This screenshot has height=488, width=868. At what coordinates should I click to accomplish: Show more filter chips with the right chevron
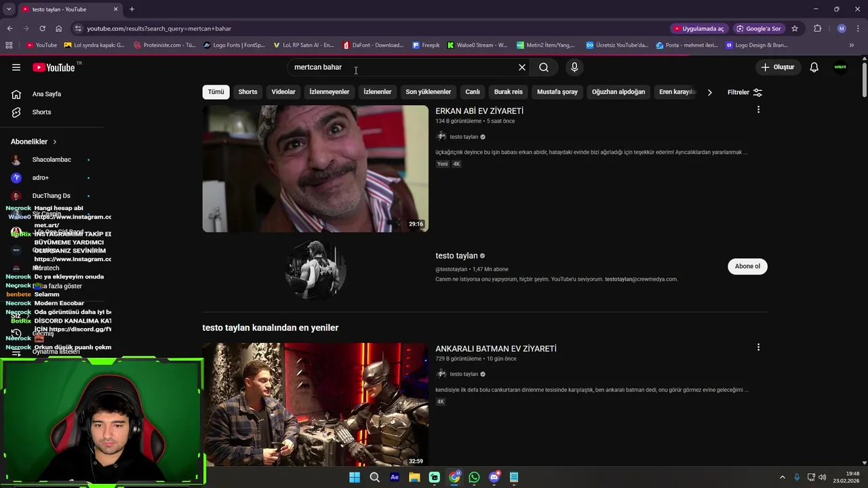709,92
